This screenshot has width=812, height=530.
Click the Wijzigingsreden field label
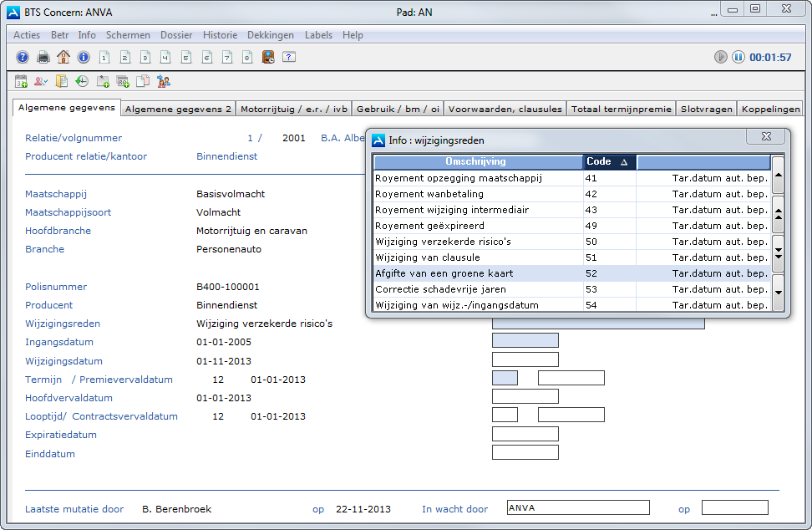63,324
